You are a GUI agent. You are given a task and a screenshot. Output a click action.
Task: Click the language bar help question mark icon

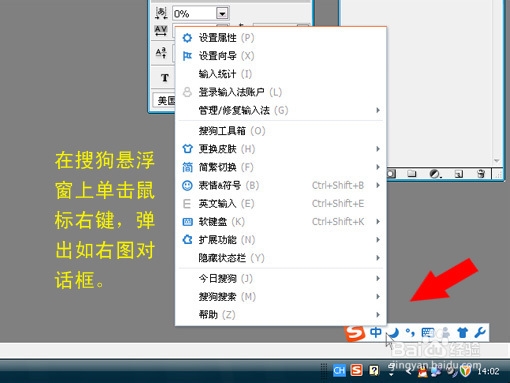click(374, 370)
